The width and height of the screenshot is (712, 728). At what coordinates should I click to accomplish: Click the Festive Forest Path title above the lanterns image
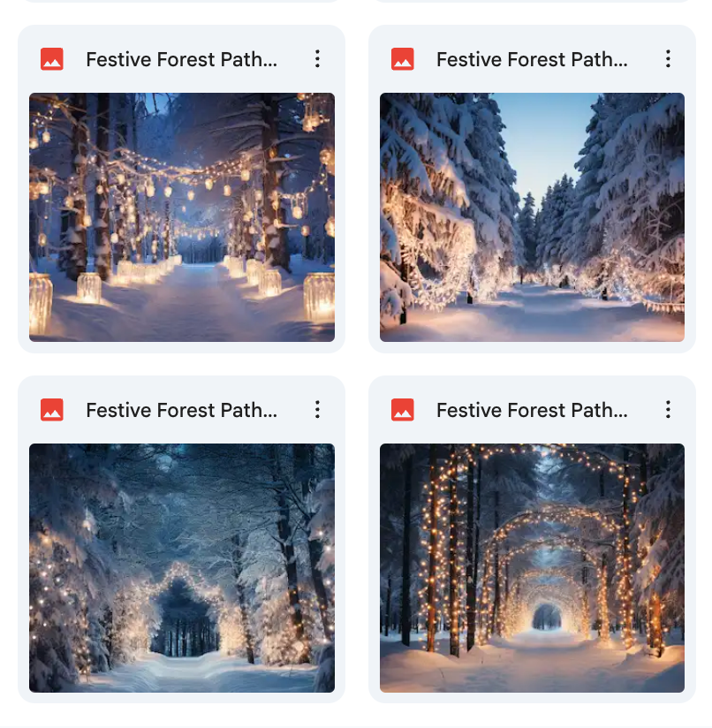coord(181,59)
